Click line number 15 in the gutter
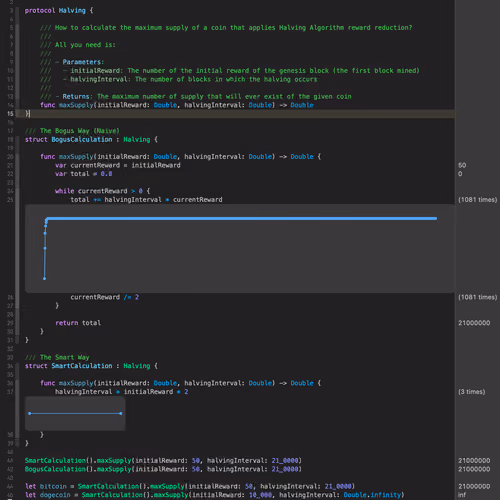Image resolution: width=500 pixels, height=500 pixels. click(10, 114)
